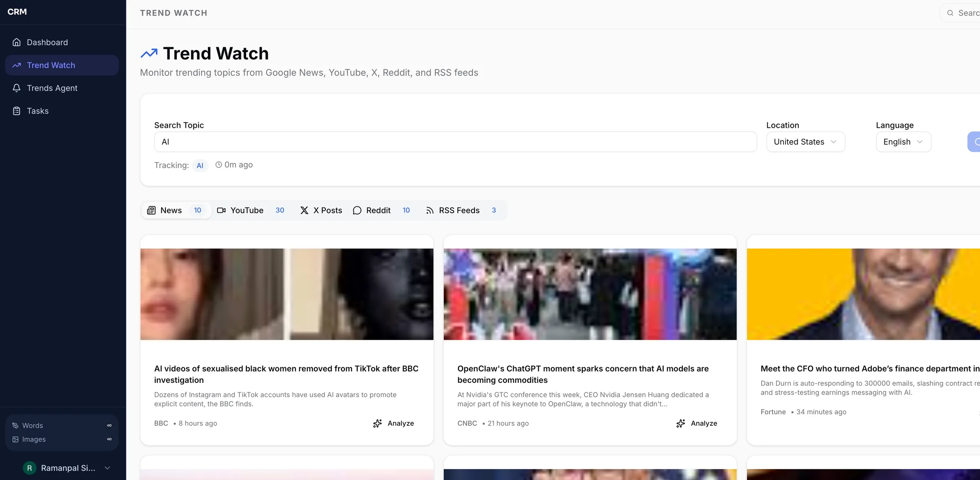Screen dimensions: 980x480
Task: Click the user avatar R icon
Action: 29,468
